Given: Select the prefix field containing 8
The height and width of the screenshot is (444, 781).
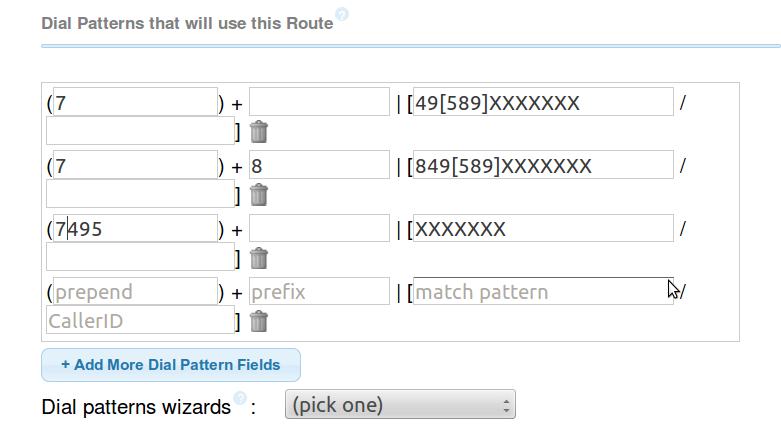Looking at the screenshot, I should (319, 165).
